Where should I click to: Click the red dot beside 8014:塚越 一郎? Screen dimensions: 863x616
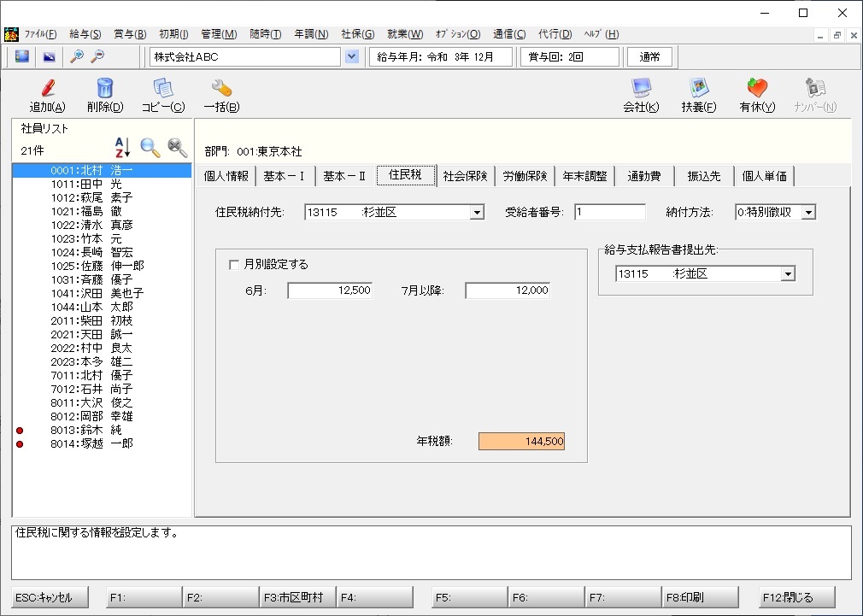[x=20, y=444]
